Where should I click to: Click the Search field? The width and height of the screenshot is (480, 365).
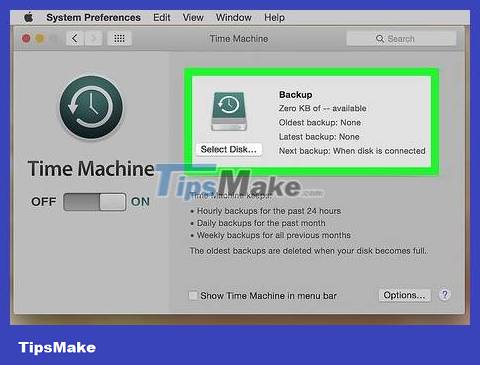[401, 39]
